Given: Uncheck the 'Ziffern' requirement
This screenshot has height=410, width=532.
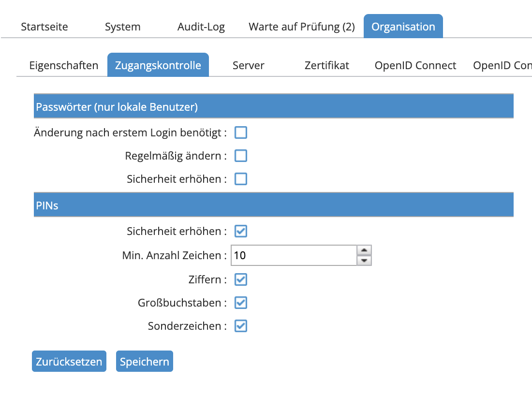Looking at the screenshot, I should (x=240, y=279).
